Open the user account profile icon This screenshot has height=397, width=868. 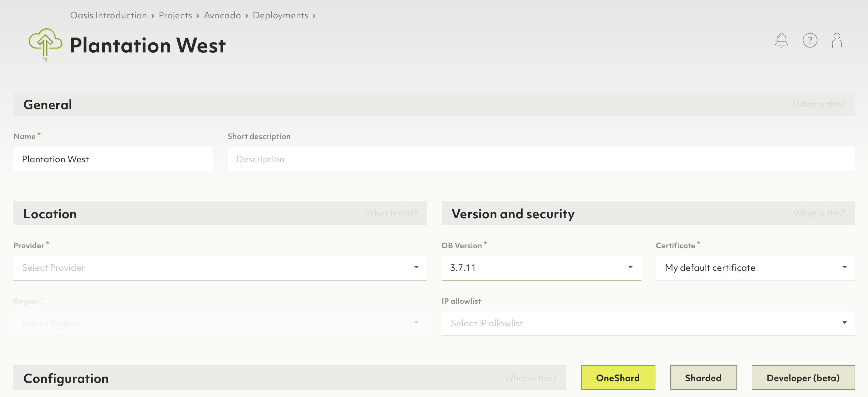[x=837, y=41]
